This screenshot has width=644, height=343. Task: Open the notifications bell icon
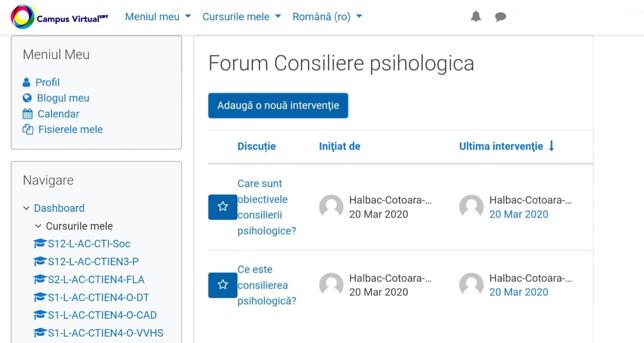(476, 17)
